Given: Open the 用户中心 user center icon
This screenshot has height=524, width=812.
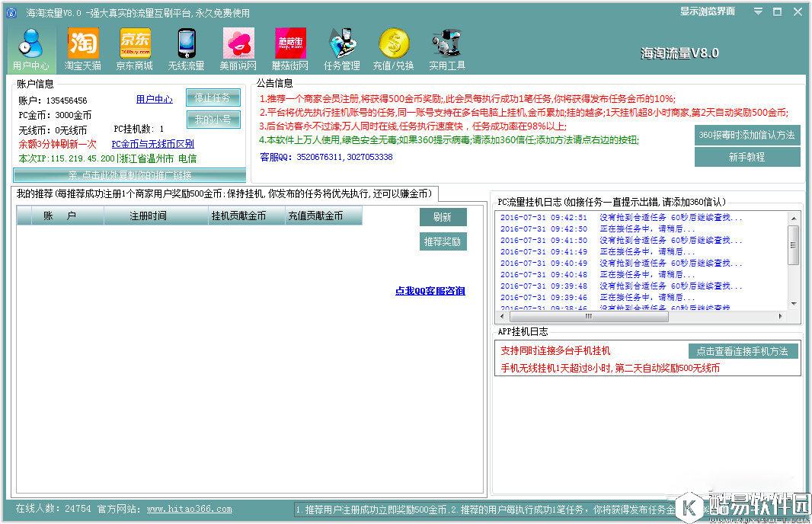Looking at the screenshot, I should (x=30, y=48).
